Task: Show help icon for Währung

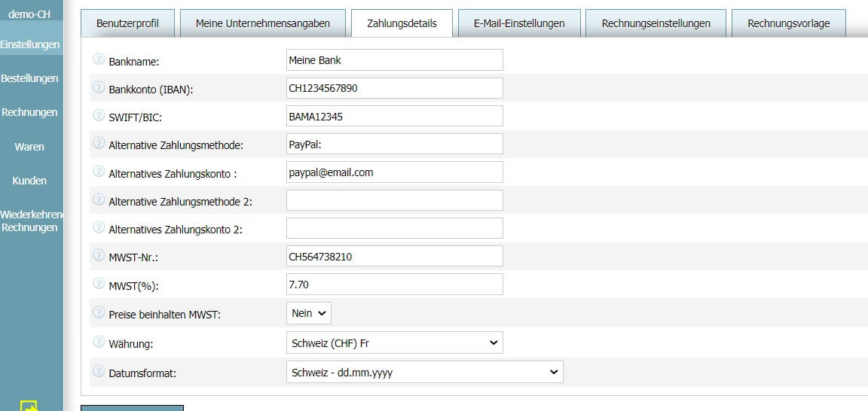Action: tap(99, 342)
